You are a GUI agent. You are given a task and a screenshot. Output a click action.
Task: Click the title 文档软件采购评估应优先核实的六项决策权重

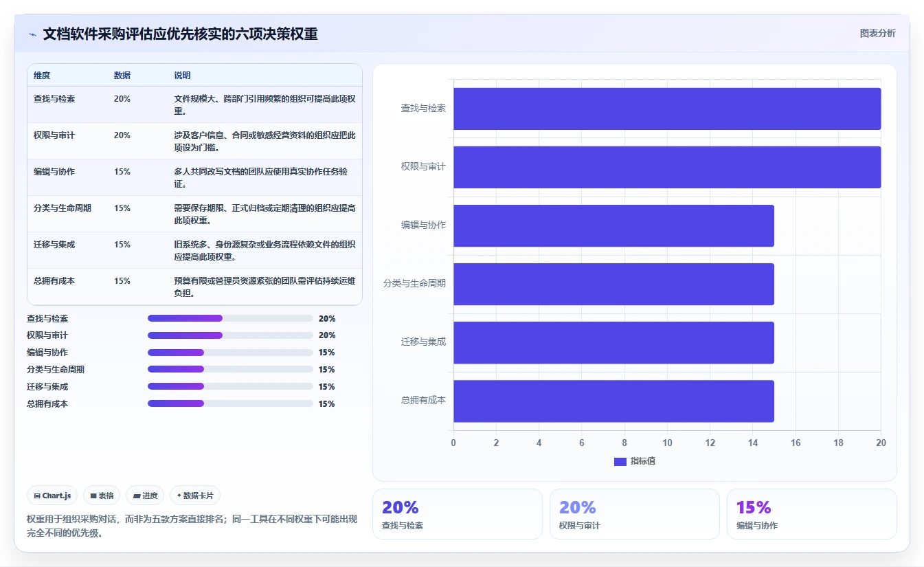point(180,34)
